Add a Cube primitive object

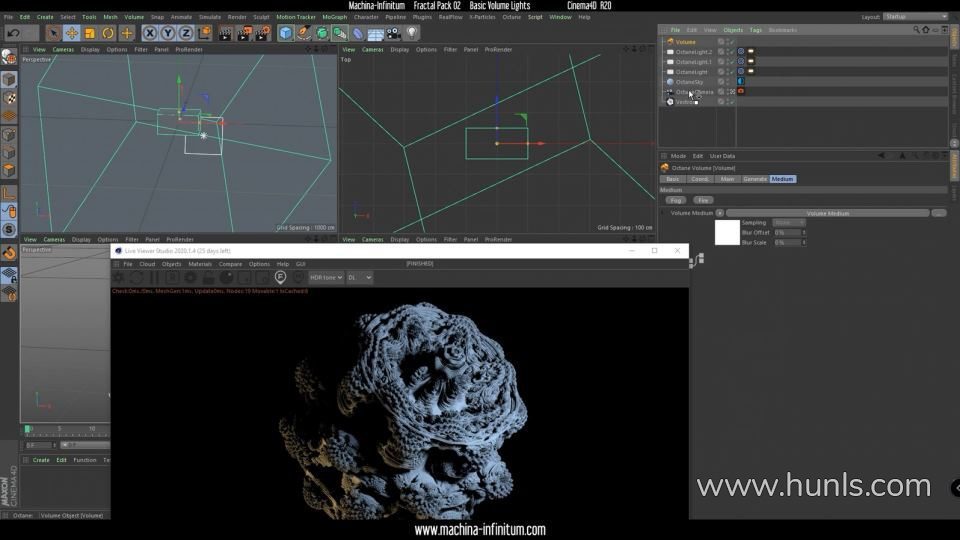pyautogui.click(x=286, y=33)
